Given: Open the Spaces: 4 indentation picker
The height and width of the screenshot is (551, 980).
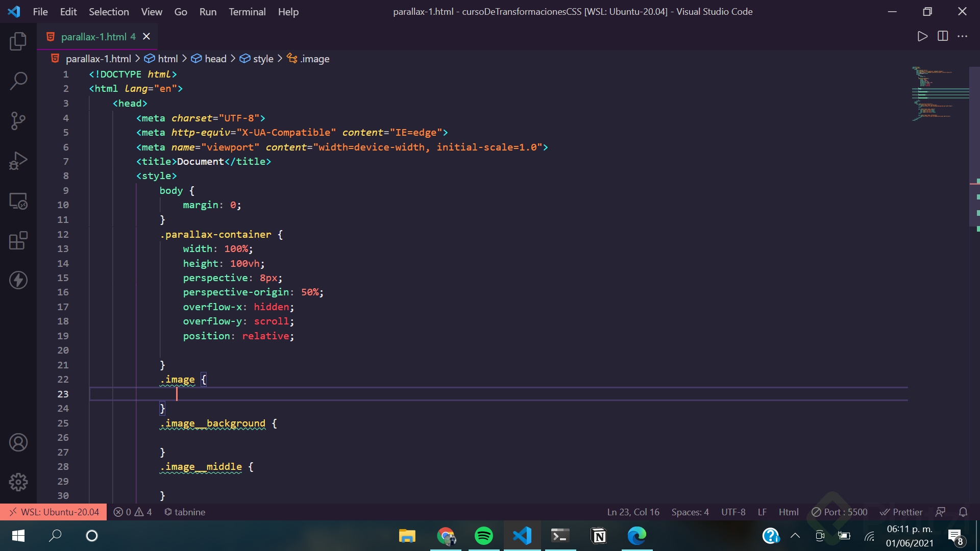Looking at the screenshot, I should point(690,512).
